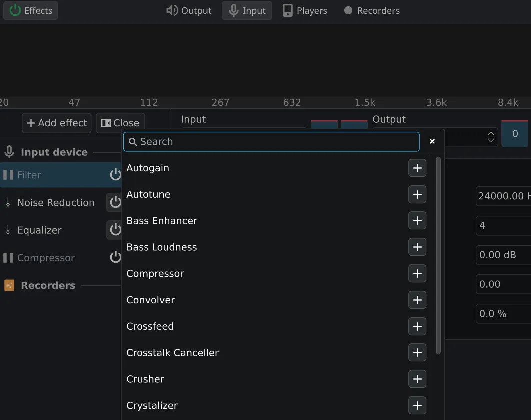
Task: Click the 0.00 dB field
Action: click(x=503, y=255)
